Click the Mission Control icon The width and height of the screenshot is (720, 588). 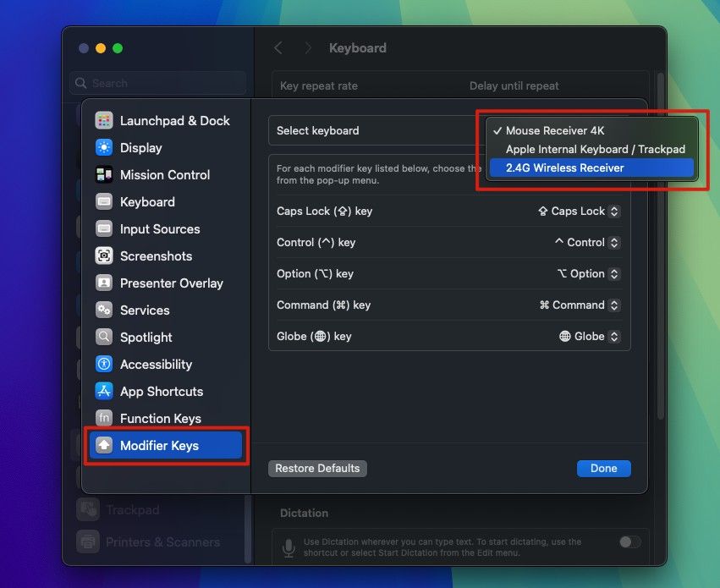[x=104, y=175]
